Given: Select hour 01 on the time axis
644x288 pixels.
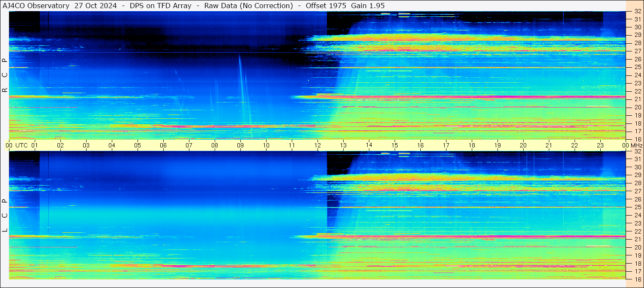Looking at the screenshot, I should pyautogui.click(x=35, y=145).
